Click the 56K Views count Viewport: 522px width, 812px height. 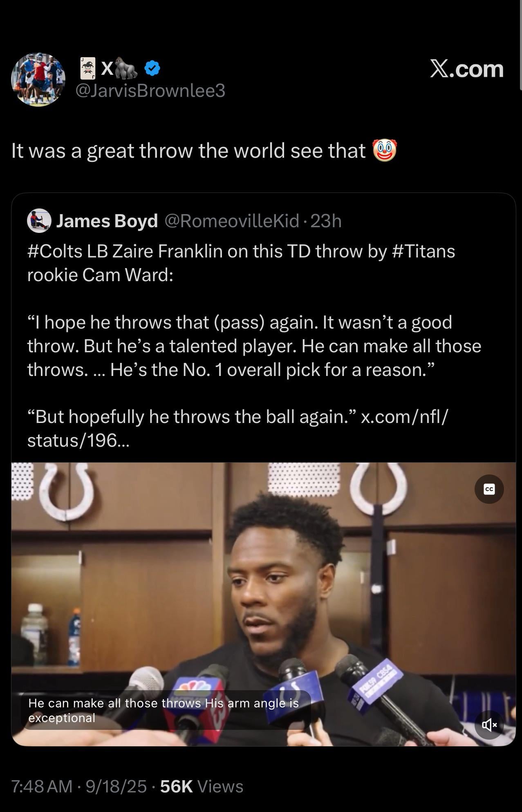pyautogui.click(x=202, y=786)
